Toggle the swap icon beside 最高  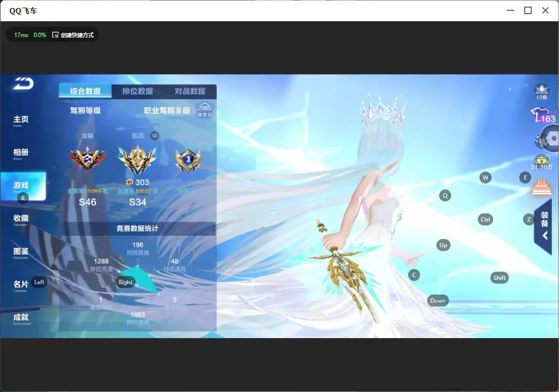(x=154, y=136)
